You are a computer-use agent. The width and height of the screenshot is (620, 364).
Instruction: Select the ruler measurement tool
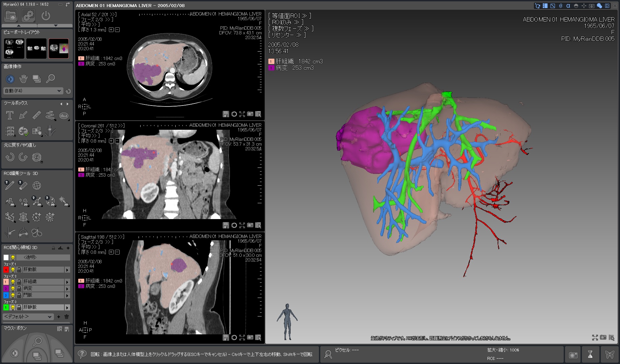pyautogui.click(x=36, y=115)
